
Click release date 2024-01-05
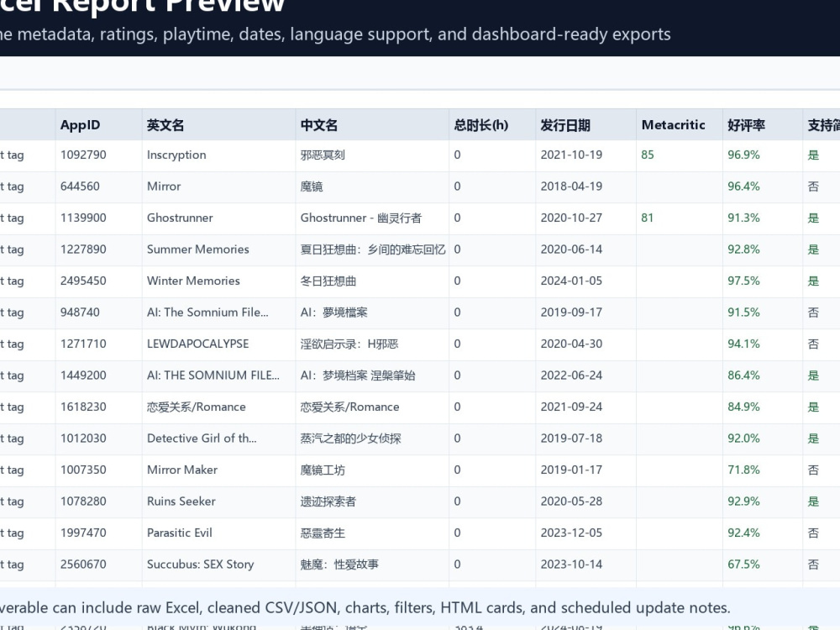tap(571, 281)
